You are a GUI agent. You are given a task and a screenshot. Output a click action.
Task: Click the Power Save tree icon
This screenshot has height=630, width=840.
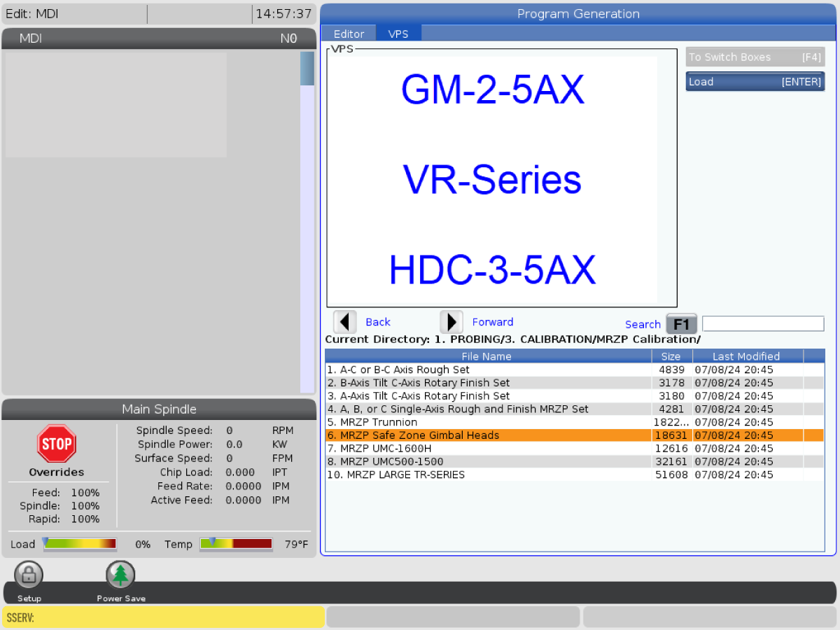[120, 575]
